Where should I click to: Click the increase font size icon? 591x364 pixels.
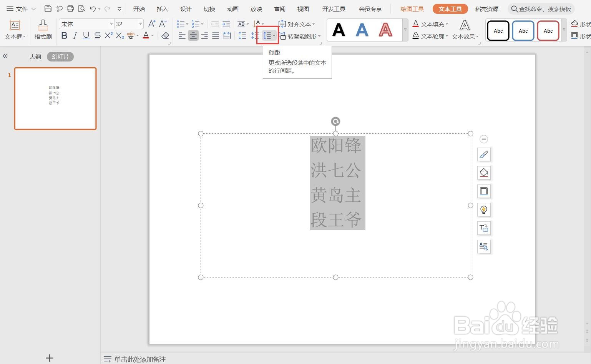(152, 24)
